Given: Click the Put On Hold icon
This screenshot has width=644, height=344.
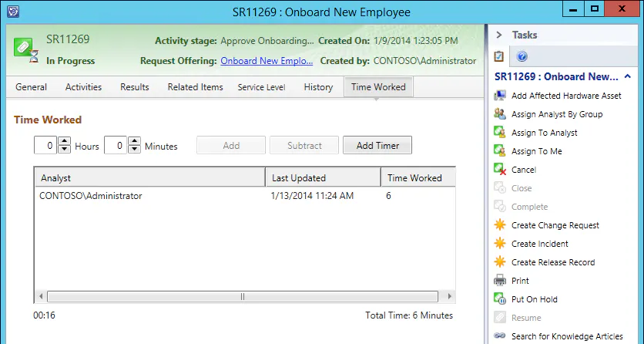Looking at the screenshot, I should (500, 298).
